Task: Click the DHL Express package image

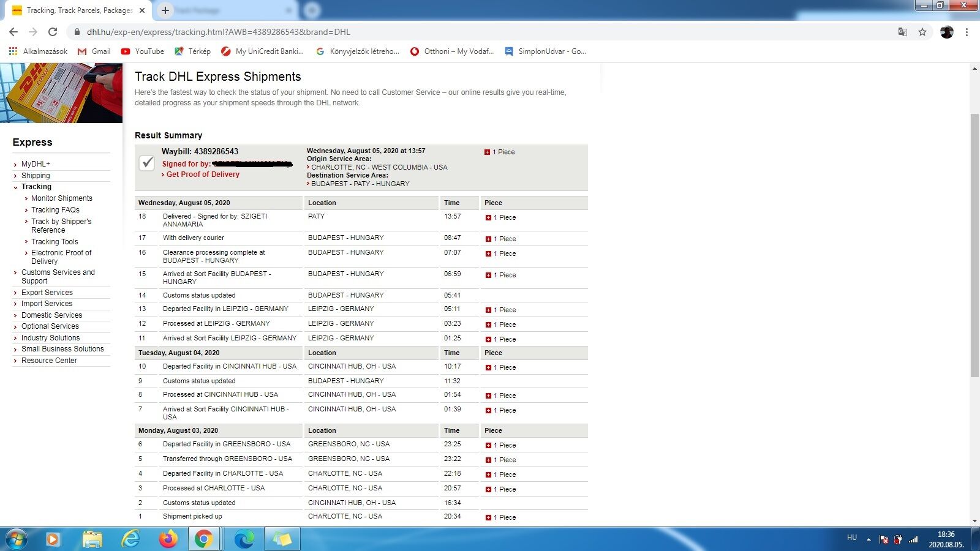Action: coord(61,93)
